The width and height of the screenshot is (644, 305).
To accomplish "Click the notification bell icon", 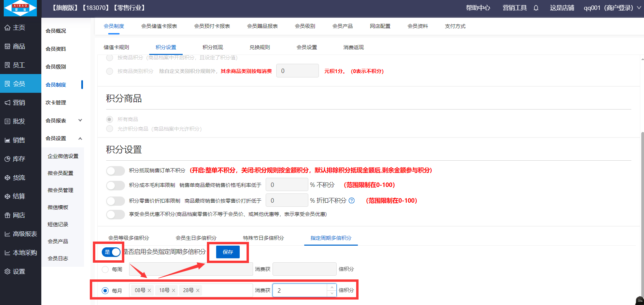I will click(x=536, y=8).
